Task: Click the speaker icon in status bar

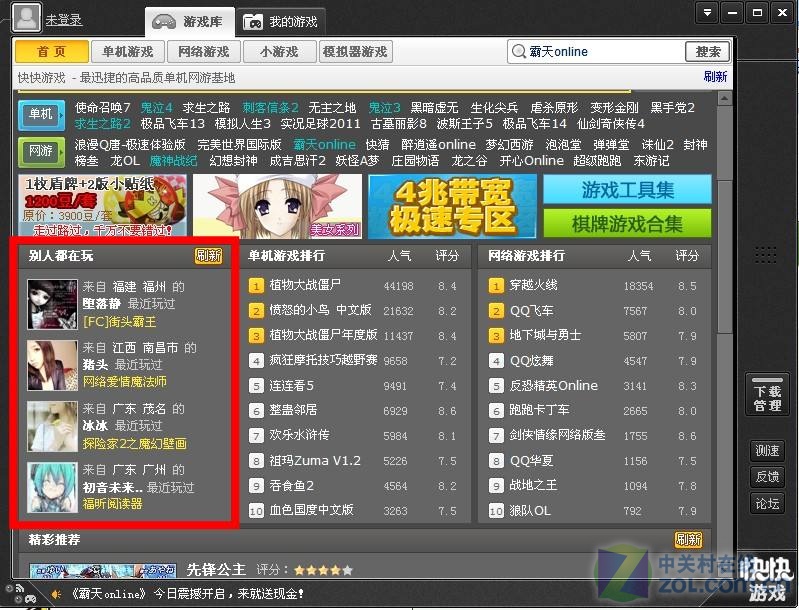Action: (x=56, y=594)
